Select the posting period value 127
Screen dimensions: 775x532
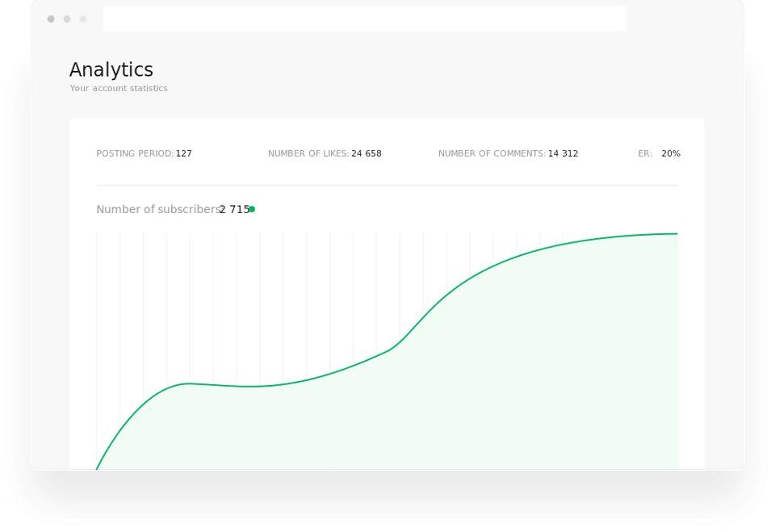(184, 153)
